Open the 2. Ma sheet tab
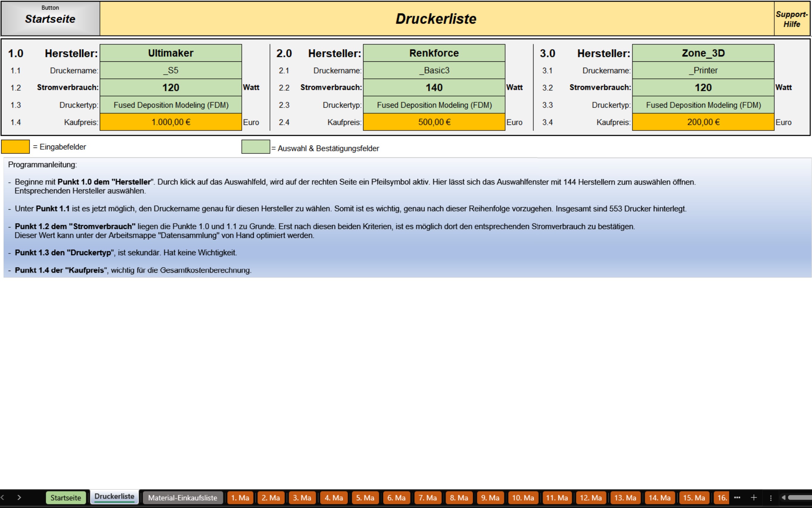This screenshot has height=508, width=812. tap(270, 498)
